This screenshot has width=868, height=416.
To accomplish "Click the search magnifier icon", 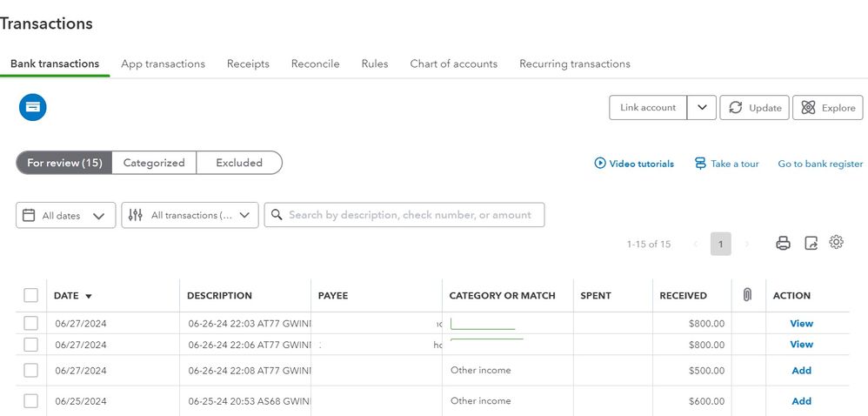I will click(277, 214).
